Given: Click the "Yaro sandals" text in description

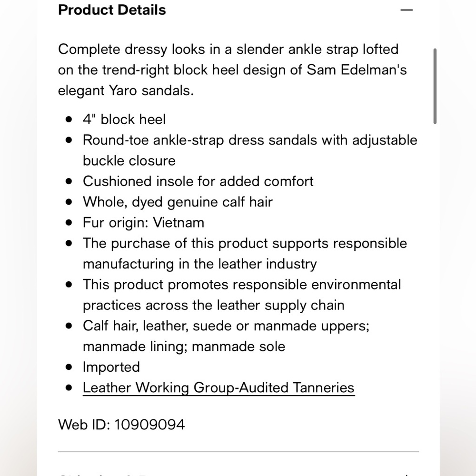Looking at the screenshot, I should point(151,90).
